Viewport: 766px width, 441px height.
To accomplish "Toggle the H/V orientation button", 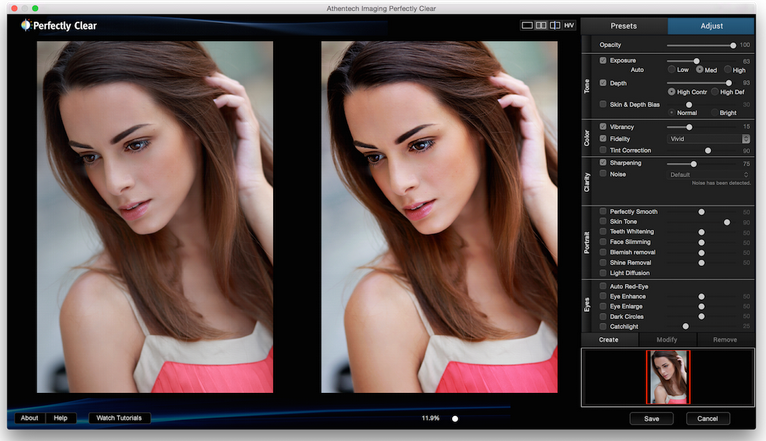I will click(x=569, y=25).
